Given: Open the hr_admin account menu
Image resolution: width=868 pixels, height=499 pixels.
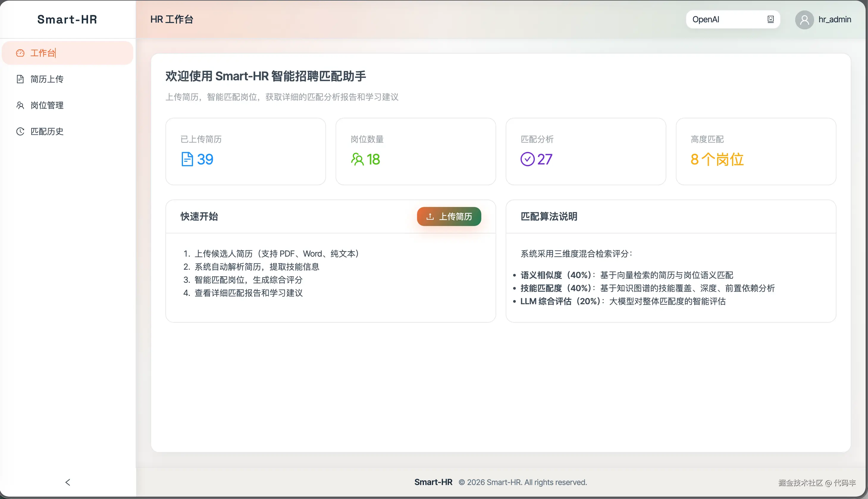Looking at the screenshot, I should click(834, 20).
